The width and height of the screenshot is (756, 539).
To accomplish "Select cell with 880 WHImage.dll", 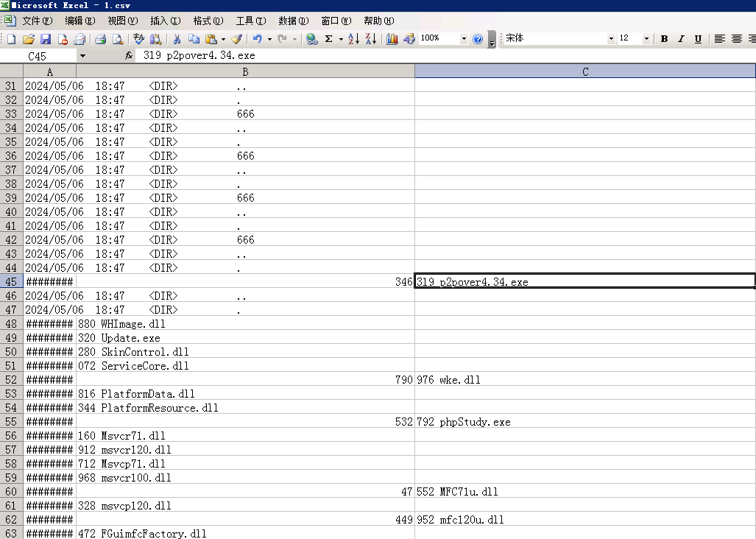I will [245, 324].
